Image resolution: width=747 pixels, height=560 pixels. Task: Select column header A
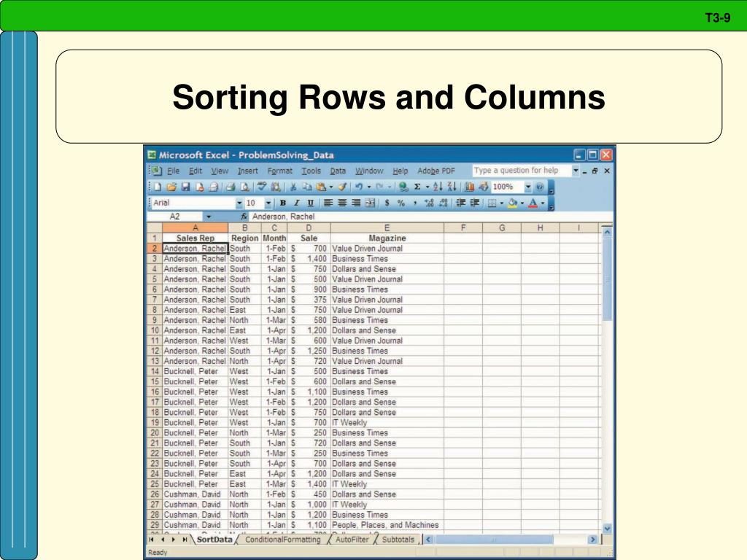tap(195, 228)
